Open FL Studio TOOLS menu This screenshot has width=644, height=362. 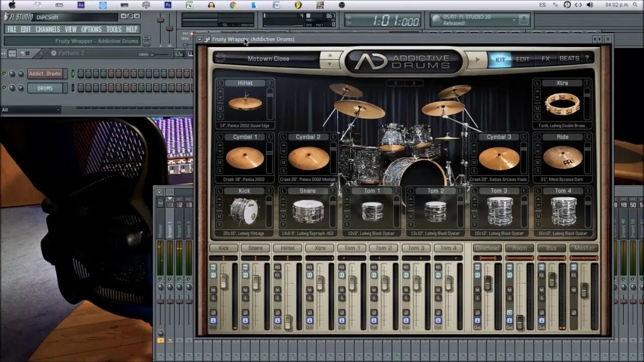[114, 29]
